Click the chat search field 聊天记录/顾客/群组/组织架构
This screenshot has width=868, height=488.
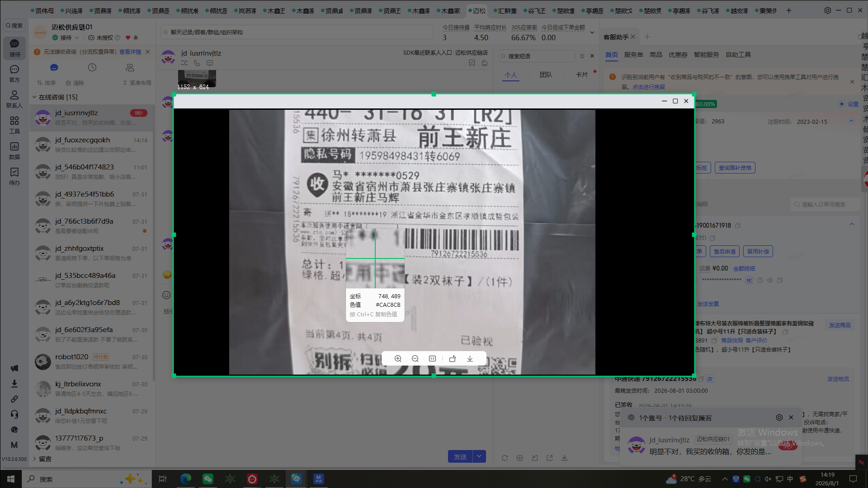(x=297, y=33)
